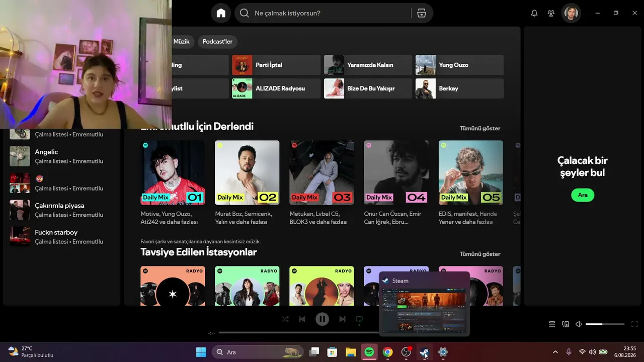Image resolution: width=644 pixels, height=362 pixels.
Task: Open the Yung Ouzo shortcut tile
Action: tap(459, 65)
